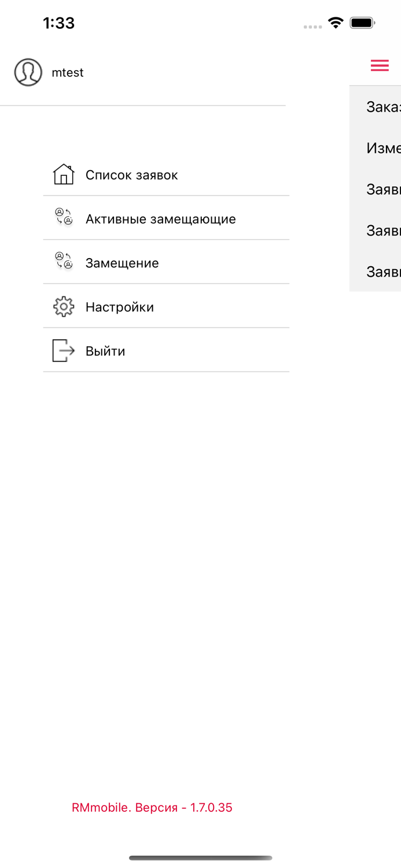
Task: Close the drawer with the red hamburger icon
Action: tap(380, 65)
